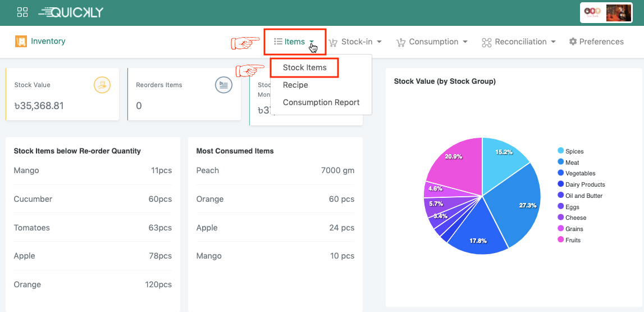Click the Preferences gear icon
The height and width of the screenshot is (312, 644).
click(x=573, y=42)
